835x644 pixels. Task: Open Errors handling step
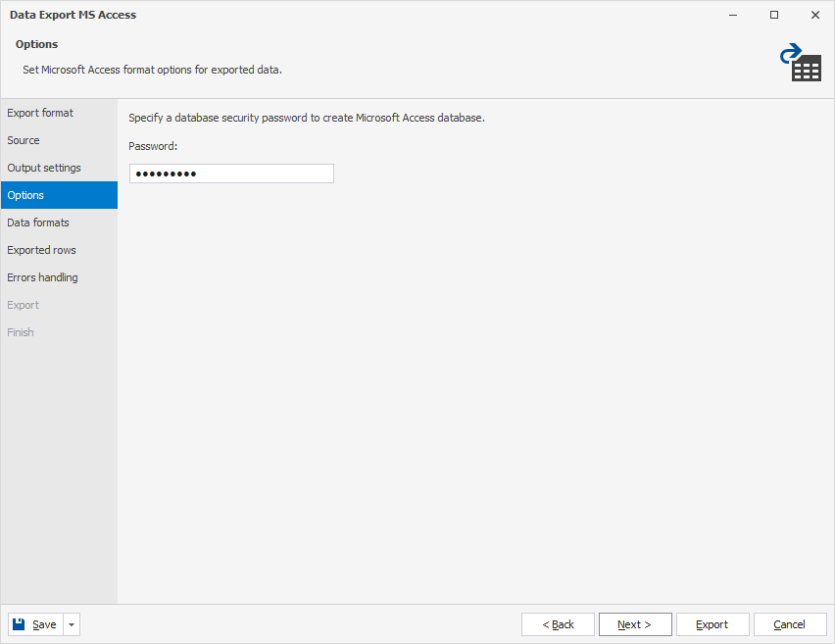(59, 277)
